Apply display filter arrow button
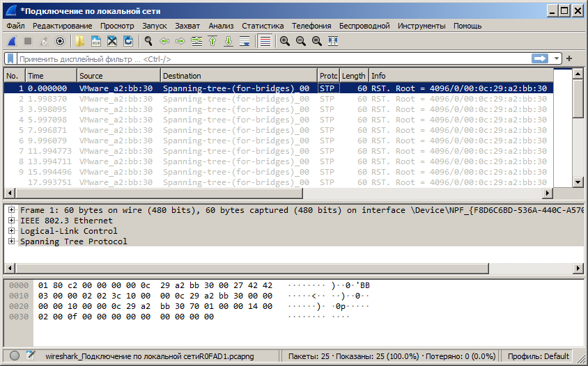 click(x=540, y=58)
